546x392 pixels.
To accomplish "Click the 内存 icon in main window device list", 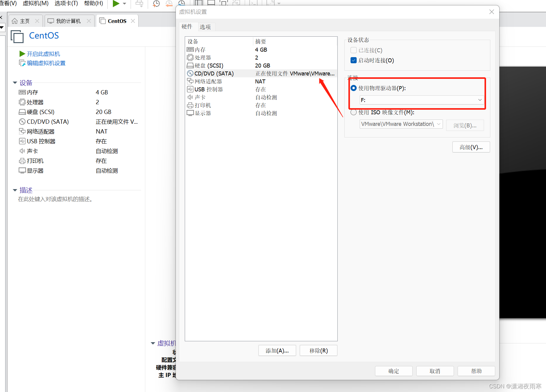I will 22,92.
